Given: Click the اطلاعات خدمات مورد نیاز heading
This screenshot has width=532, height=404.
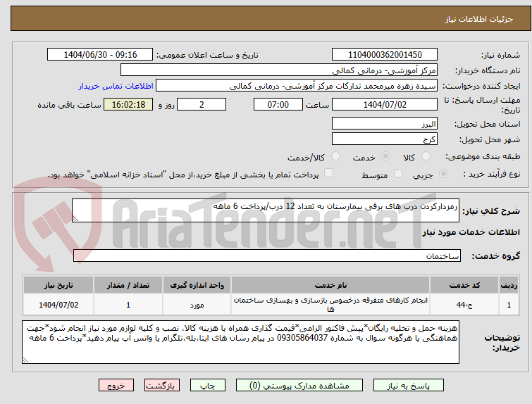Looking at the screenshot, I should coord(471,232).
